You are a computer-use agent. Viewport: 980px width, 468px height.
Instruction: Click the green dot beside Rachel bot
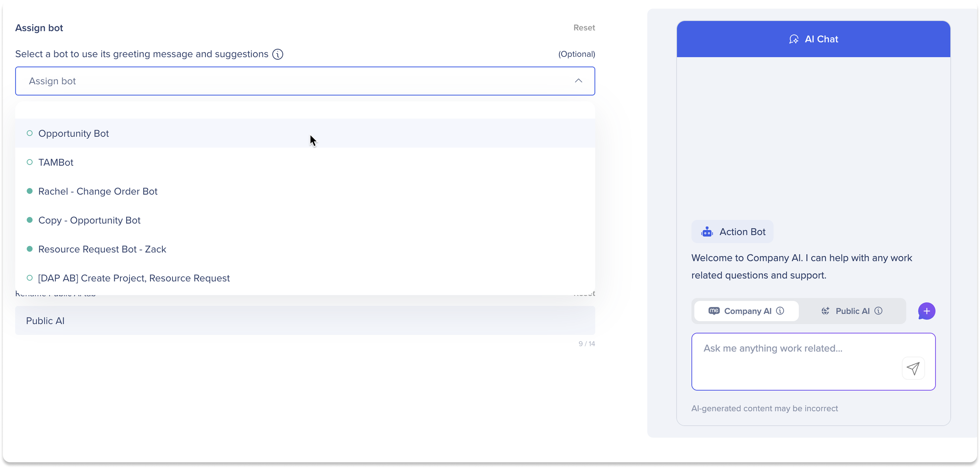coord(29,191)
